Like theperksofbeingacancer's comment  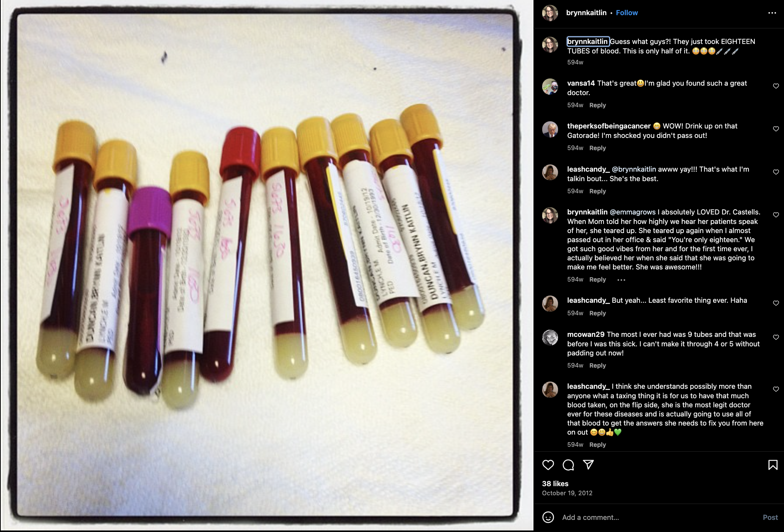[x=776, y=129]
